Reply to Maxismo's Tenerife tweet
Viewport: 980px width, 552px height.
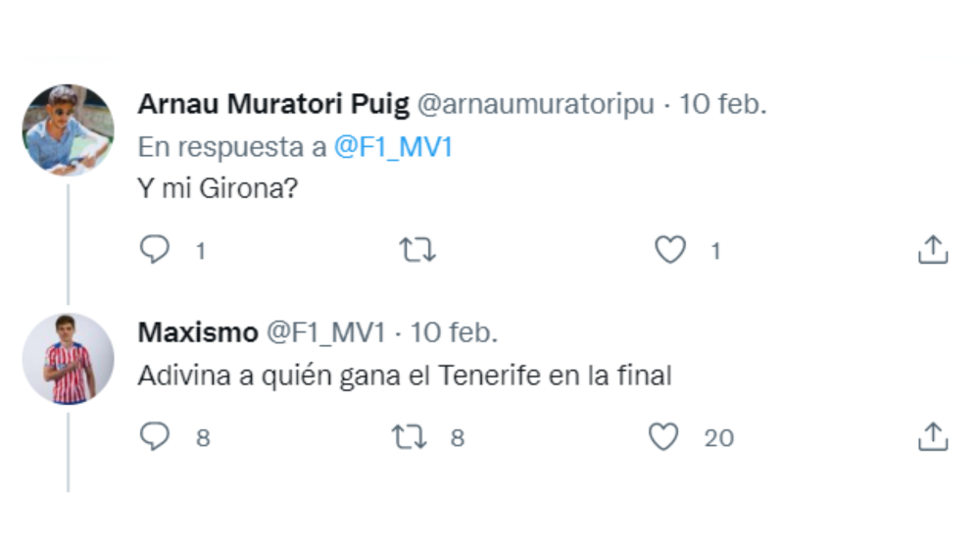click(155, 436)
